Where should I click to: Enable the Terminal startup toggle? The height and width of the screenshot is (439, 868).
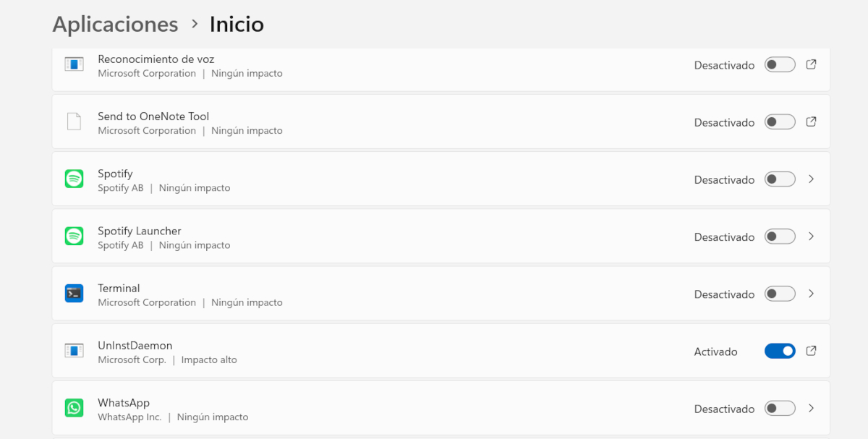point(780,294)
